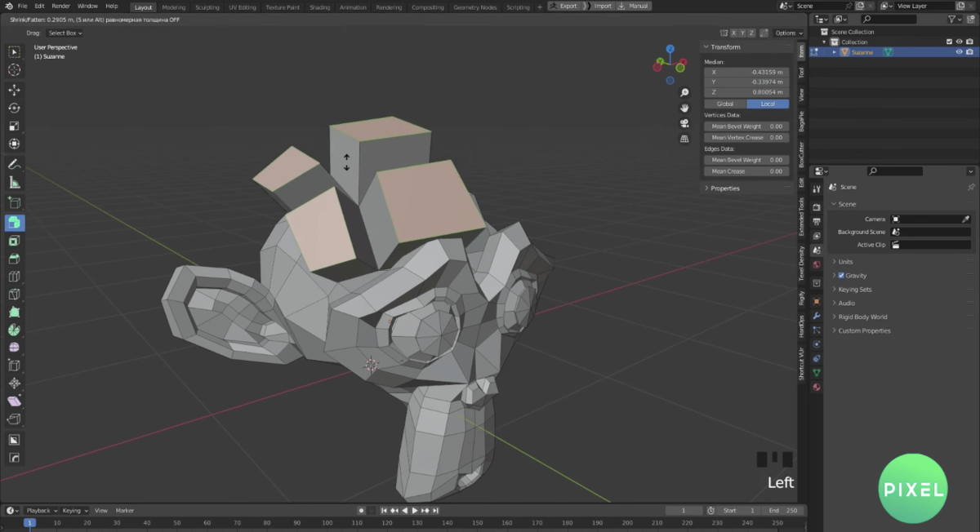
Task: Open the Select Box drag dropdown
Action: coord(65,33)
